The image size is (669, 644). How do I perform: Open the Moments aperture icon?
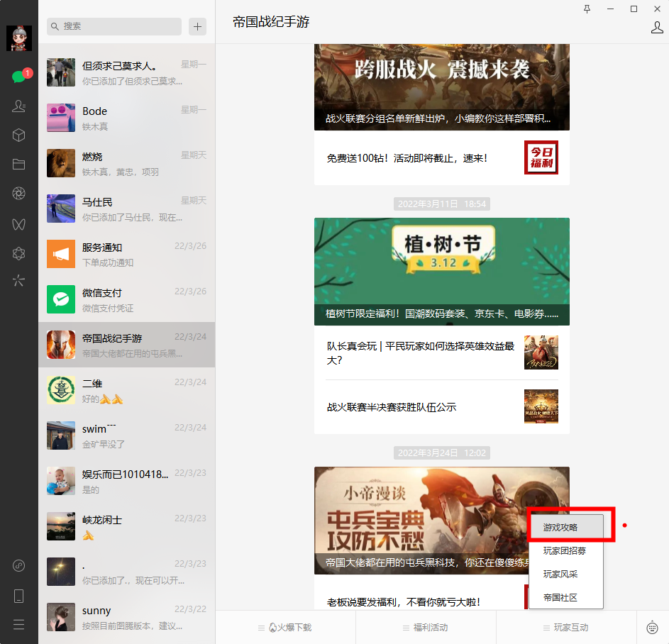click(18, 194)
